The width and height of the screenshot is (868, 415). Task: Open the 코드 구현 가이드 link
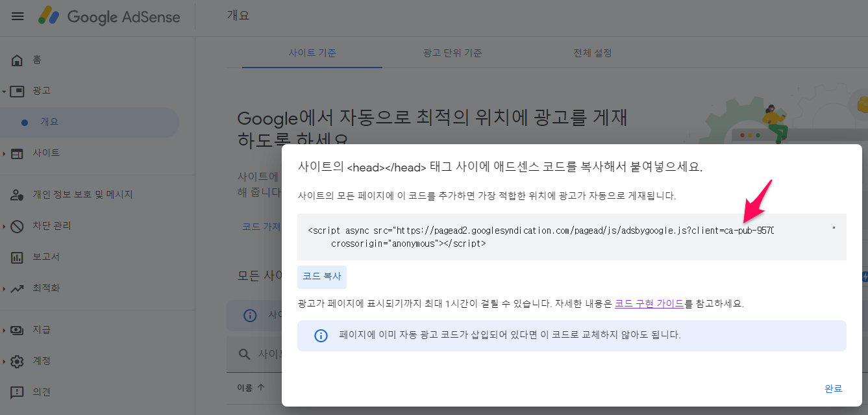click(x=649, y=303)
